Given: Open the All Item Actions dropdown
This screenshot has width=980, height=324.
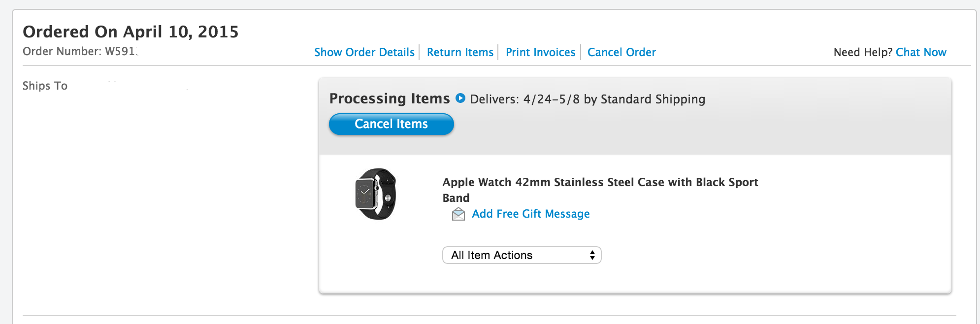Looking at the screenshot, I should 522,255.
